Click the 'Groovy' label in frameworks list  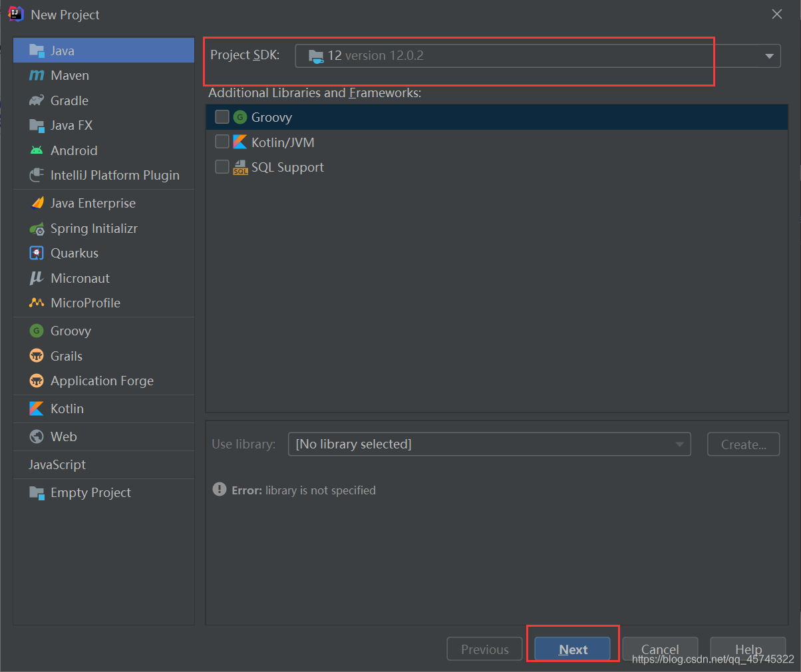coord(271,117)
